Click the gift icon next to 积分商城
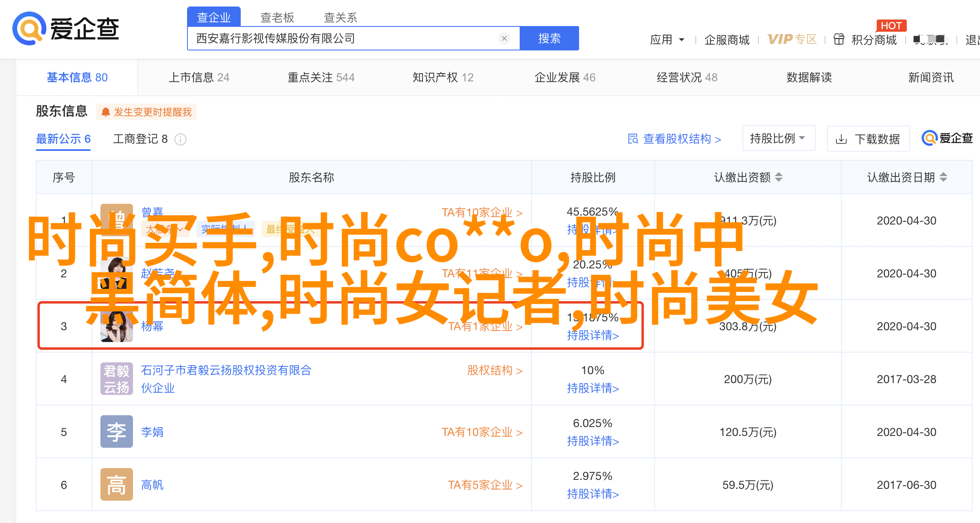The height and width of the screenshot is (523, 980). click(x=839, y=39)
